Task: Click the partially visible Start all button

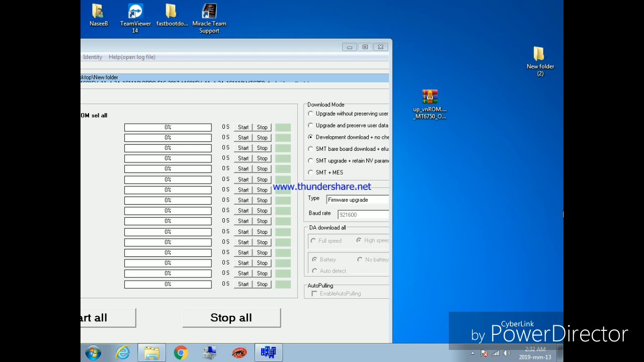Action: [108, 318]
